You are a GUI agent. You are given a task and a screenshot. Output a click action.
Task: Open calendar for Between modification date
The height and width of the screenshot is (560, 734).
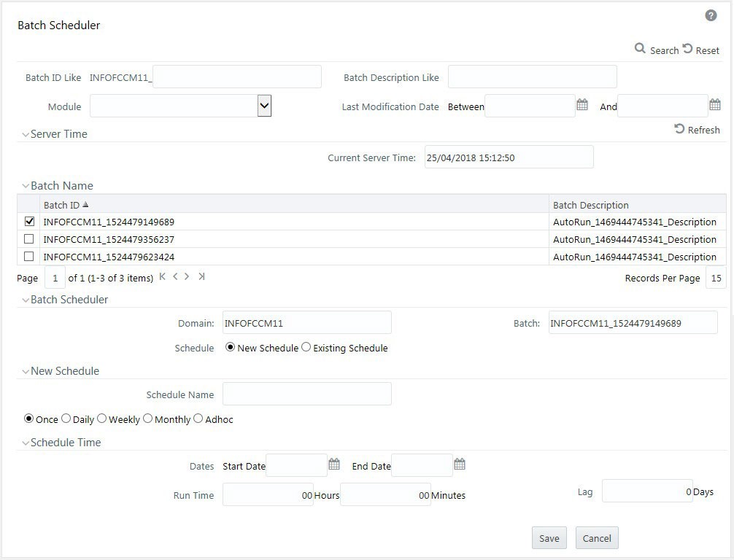tap(582, 104)
